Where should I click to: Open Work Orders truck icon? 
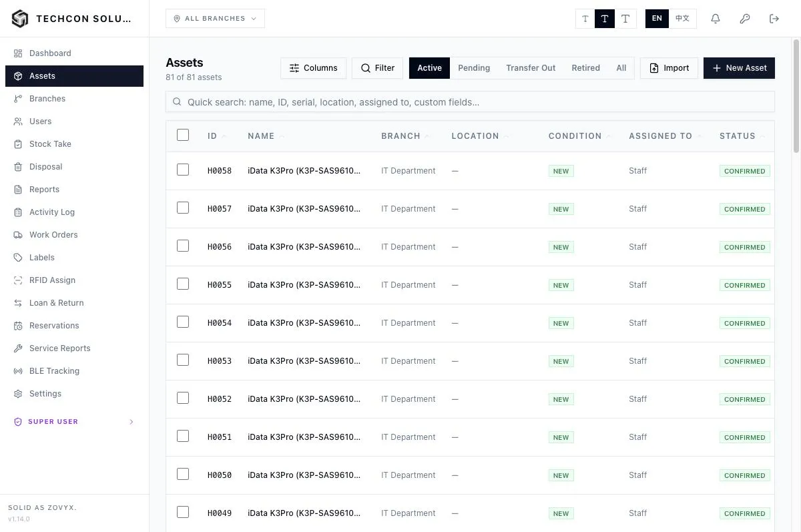(x=18, y=235)
